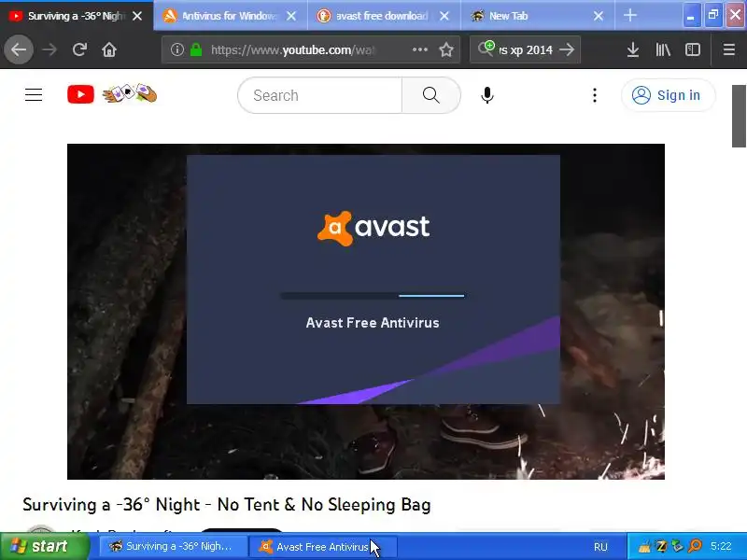747x560 pixels.
Task: Open the browser library icon
Action: tap(663, 49)
